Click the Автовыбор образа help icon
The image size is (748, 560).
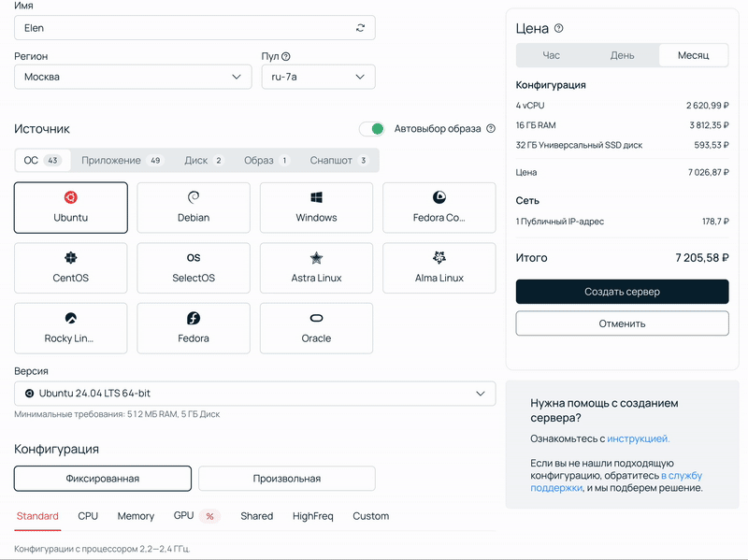pos(490,128)
